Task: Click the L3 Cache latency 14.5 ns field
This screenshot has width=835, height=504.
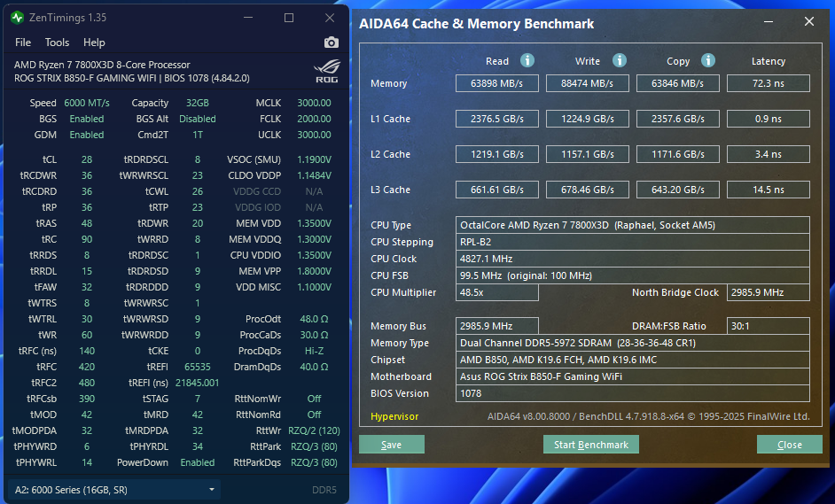Action: coord(769,190)
